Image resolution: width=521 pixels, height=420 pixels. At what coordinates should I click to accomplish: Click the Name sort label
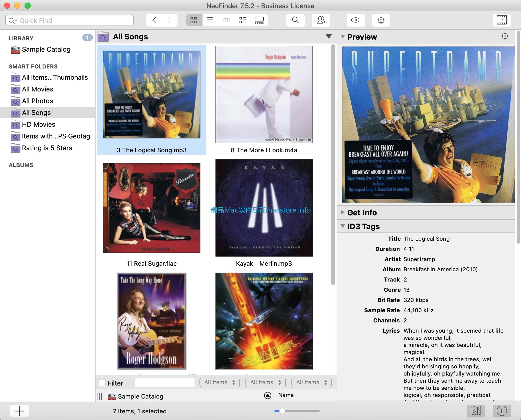click(x=286, y=395)
